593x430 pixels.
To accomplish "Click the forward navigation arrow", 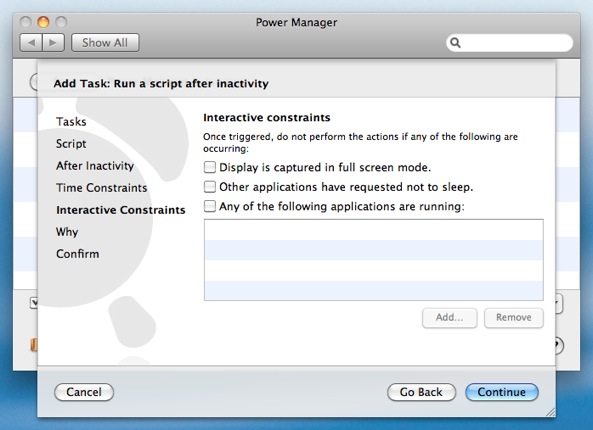I will (x=53, y=43).
